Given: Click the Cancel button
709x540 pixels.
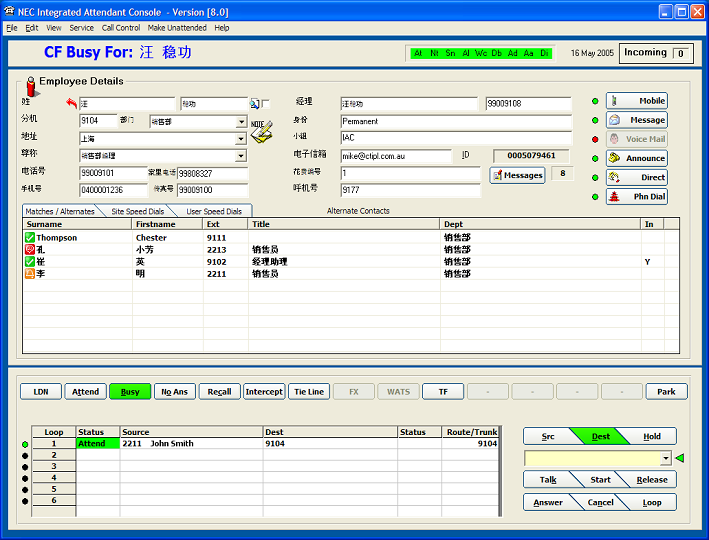Looking at the screenshot, I should click(x=600, y=502).
